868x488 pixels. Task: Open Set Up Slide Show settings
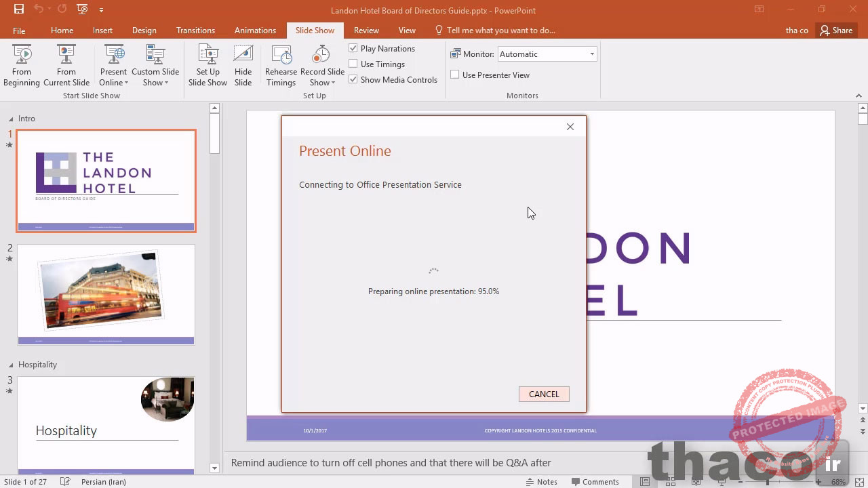208,66
